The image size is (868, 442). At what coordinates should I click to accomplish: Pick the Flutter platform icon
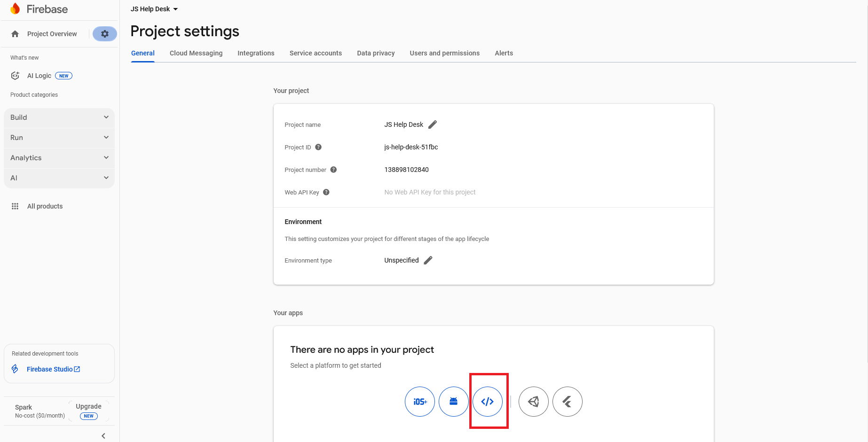(x=567, y=402)
